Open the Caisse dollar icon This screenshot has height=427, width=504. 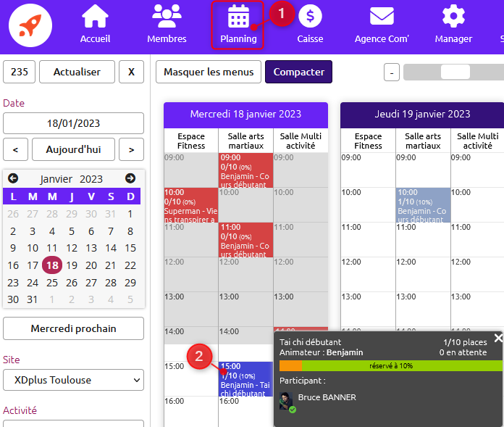click(310, 16)
